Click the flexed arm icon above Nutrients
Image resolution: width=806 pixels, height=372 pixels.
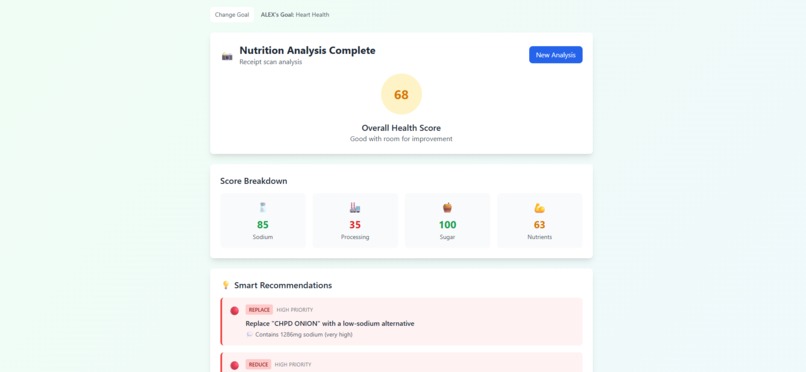point(540,208)
